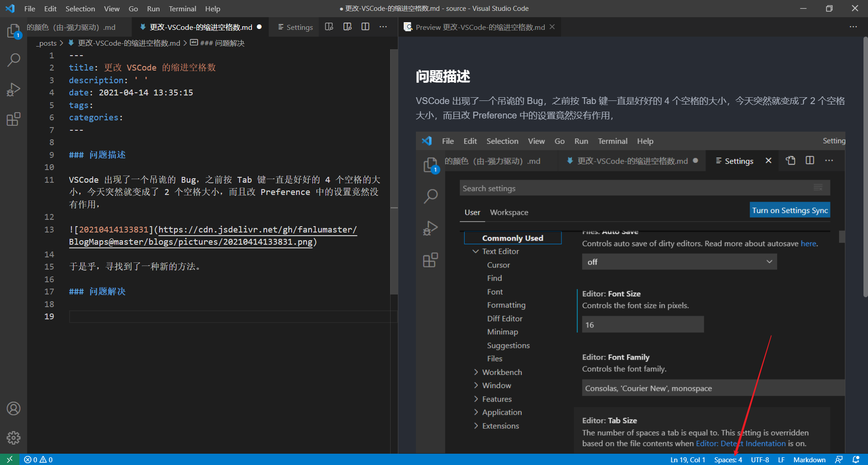868x465 pixels.
Task: Open the Selection menu
Action: 80,9
